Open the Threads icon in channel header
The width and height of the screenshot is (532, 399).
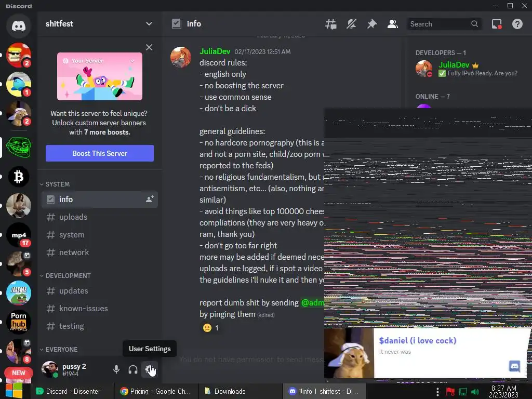click(331, 24)
